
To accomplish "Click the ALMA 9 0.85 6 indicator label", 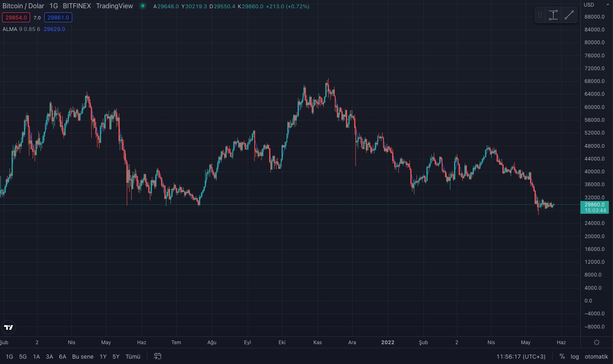I will (21, 29).
